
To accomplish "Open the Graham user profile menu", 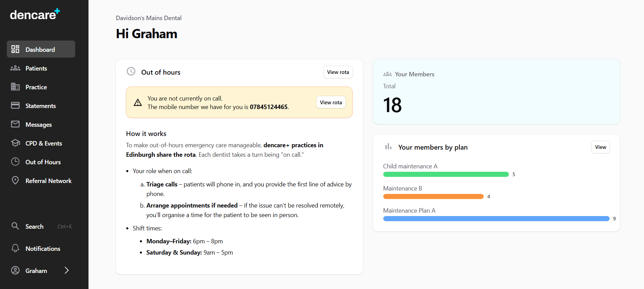I will pos(36,271).
